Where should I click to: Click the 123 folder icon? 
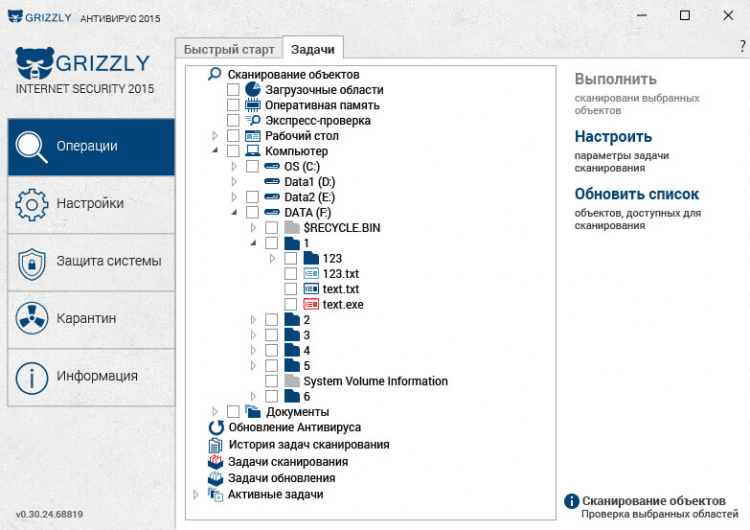311,258
